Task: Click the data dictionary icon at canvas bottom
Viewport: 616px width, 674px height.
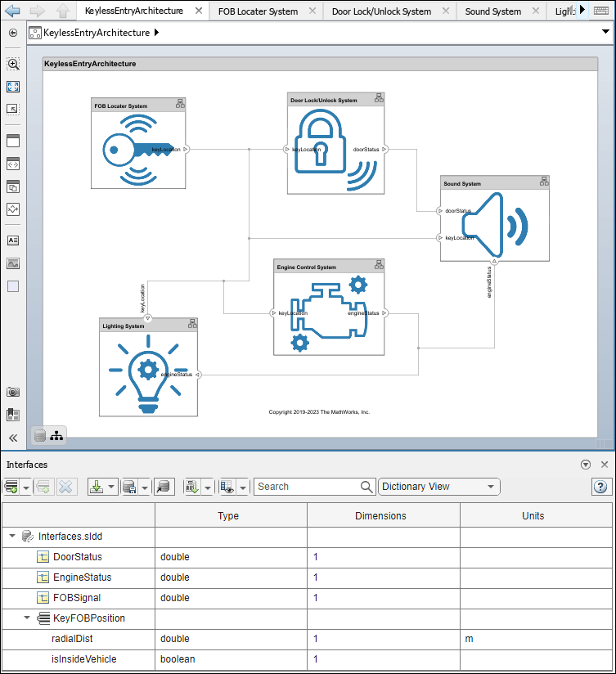Action: 40,435
